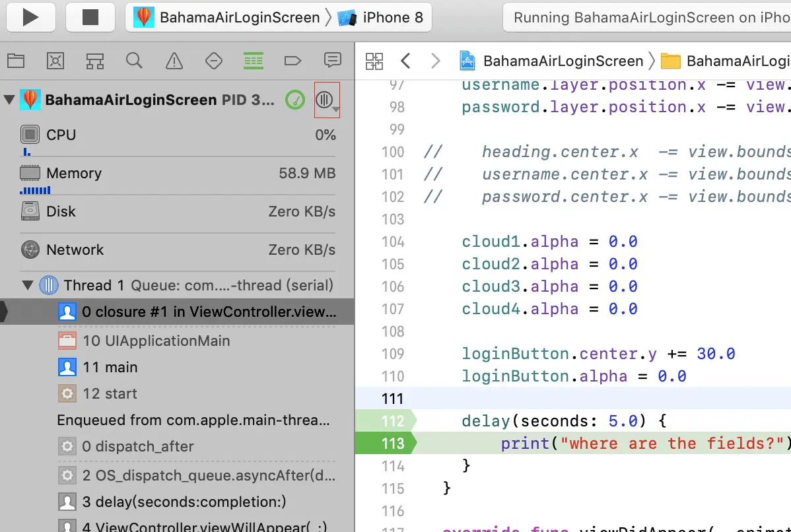Click line 112 gutter marker
791x532 pixels.
pyautogui.click(x=387, y=421)
